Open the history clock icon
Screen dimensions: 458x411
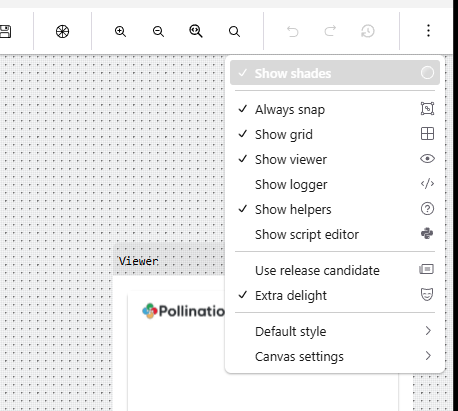pos(368,31)
